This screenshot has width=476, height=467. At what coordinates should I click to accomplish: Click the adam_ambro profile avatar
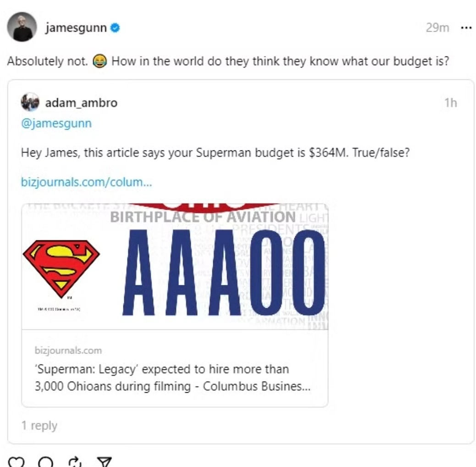click(30, 102)
